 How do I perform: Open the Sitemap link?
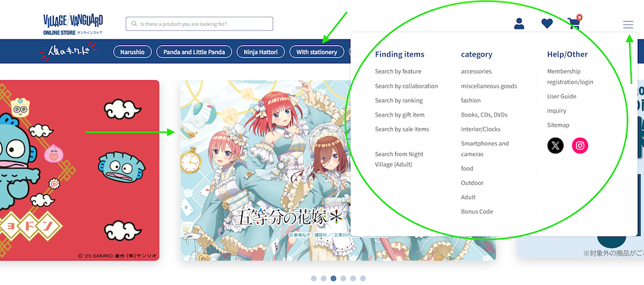coord(558,125)
